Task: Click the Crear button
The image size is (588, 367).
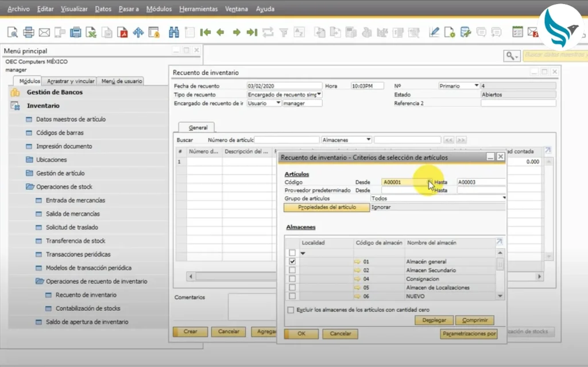Action: [190, 332]
